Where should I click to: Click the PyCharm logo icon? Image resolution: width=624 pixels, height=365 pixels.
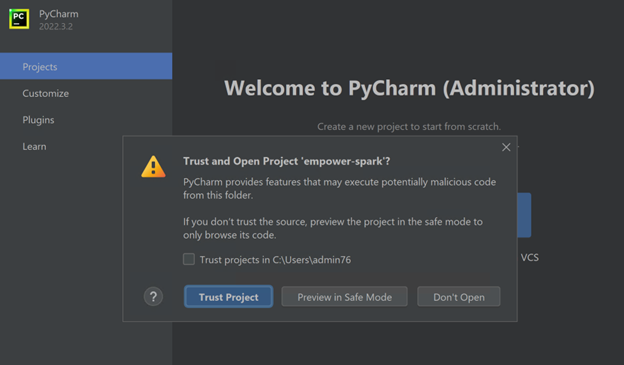click(x=19, y=19)
